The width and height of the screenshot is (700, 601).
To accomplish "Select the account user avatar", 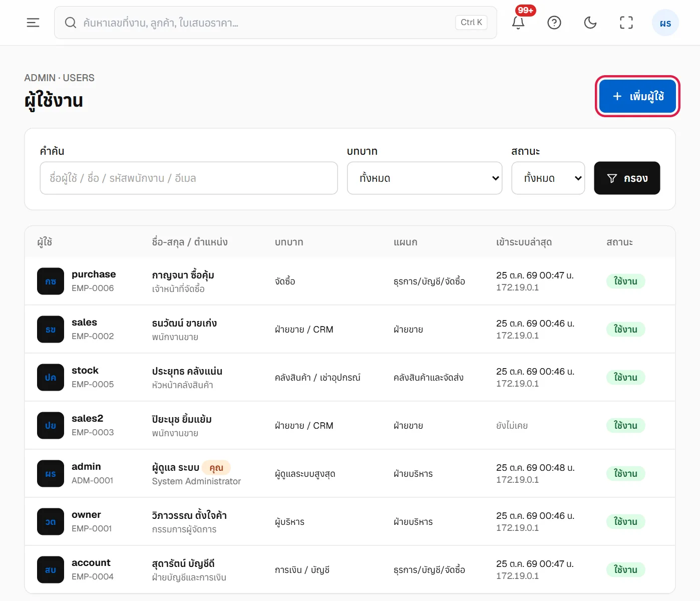I will point(51,570).
